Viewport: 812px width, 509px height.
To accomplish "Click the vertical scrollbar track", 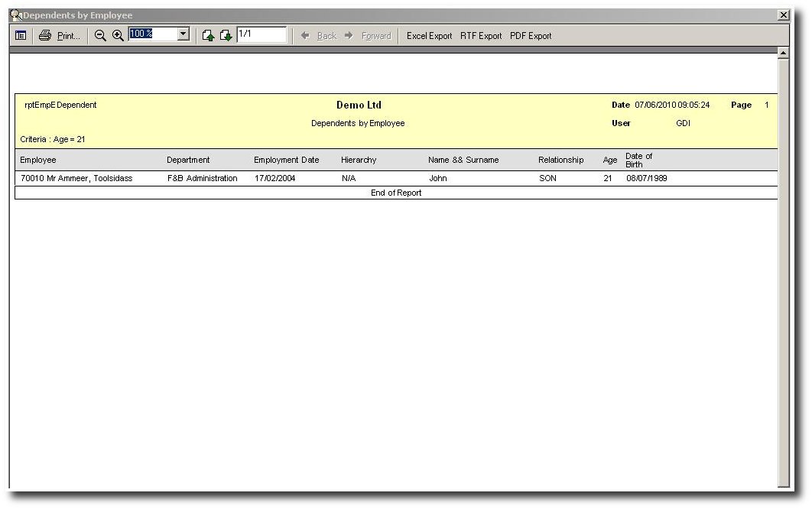I will tap(782, 267).
